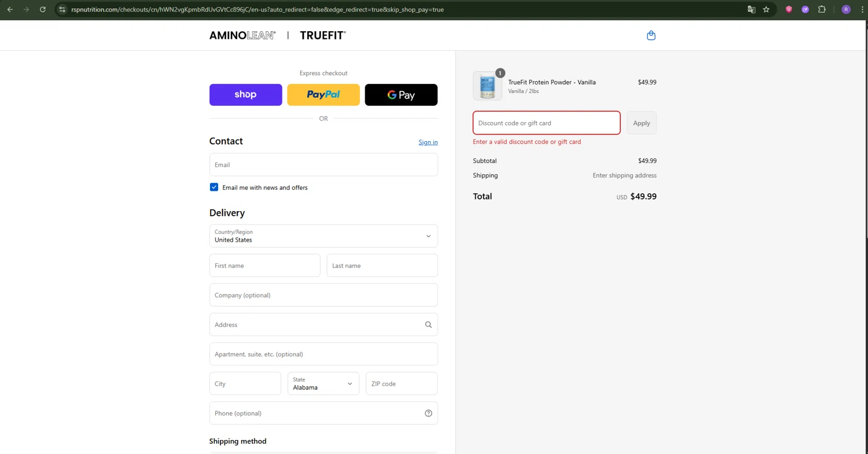Screen dimensions: 868x454
Task: Focus the Last name field
Action: coord(382,265)
